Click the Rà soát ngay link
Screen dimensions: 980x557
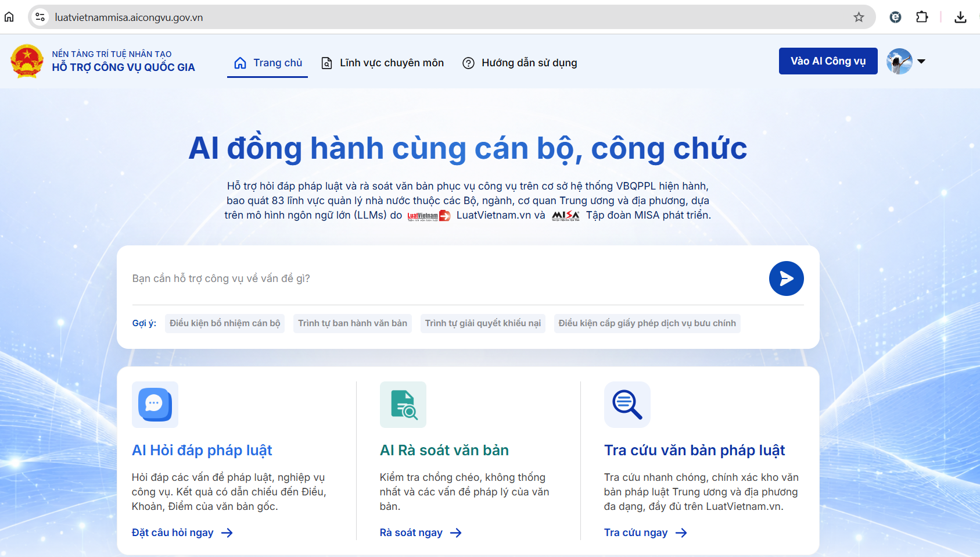click(421, 533)
